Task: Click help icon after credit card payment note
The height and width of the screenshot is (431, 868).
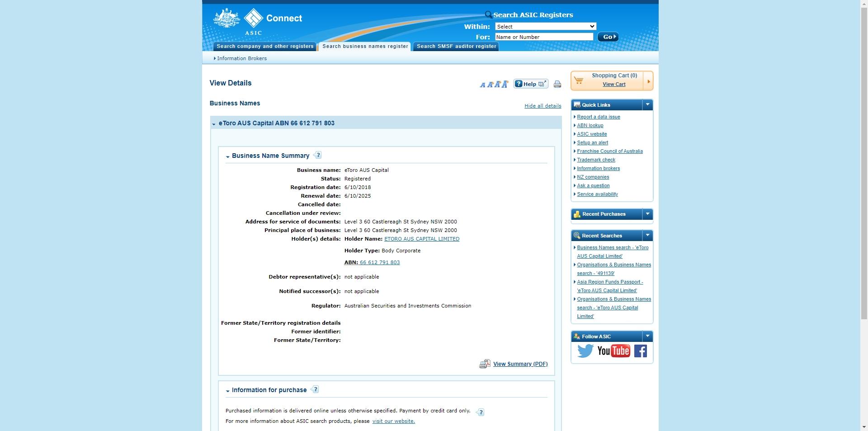Action: click(480, 412)
